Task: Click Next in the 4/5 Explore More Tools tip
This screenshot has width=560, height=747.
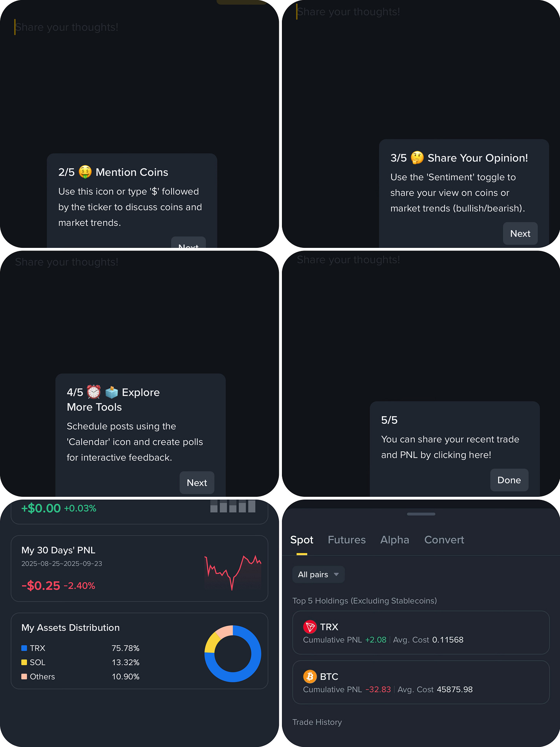Action: [x=197, y=483]
